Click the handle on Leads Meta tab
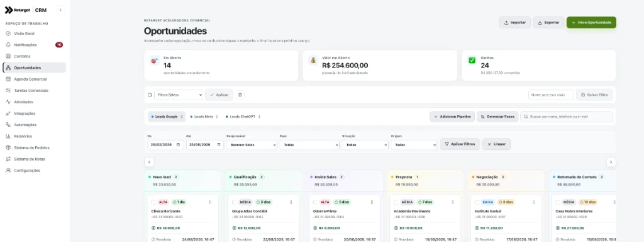This screenshot has width=644, height=242. tap(217, 117)
